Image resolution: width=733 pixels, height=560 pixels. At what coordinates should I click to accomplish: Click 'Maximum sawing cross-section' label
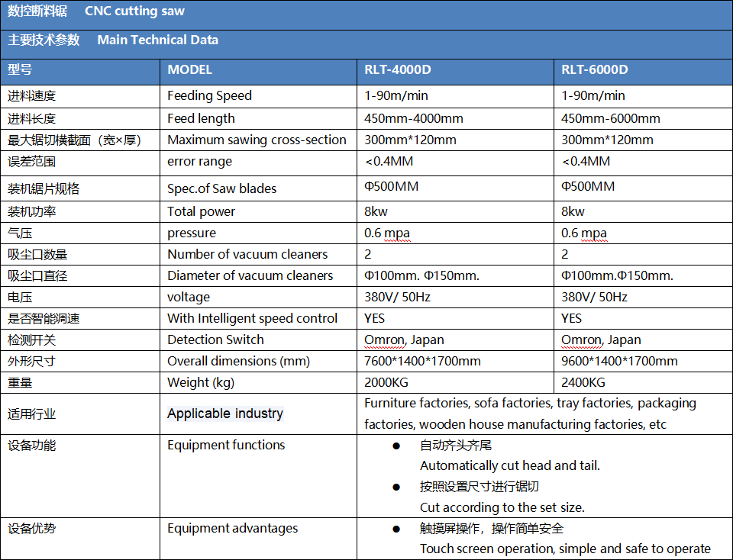click(x=257, y=140)
